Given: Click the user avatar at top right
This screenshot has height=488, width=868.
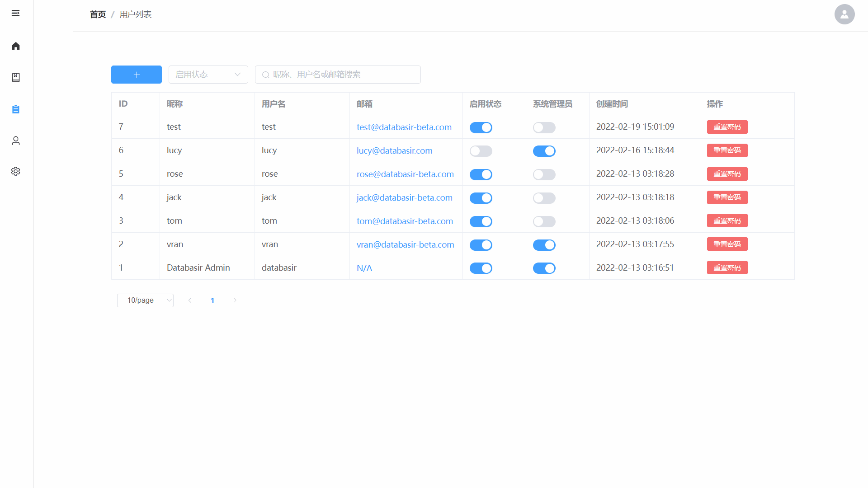Looking at the screenshot, I should click(x=844, y=14).
